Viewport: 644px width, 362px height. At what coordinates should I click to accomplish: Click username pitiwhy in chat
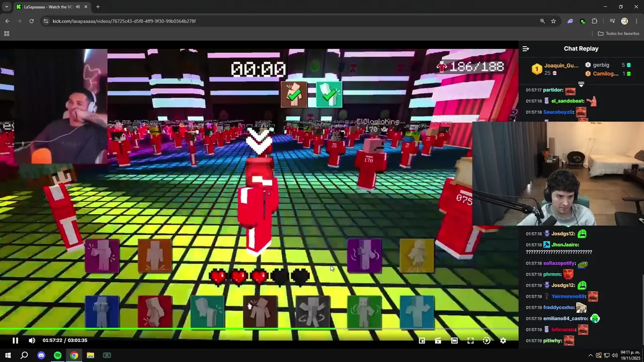pos(553,341)
